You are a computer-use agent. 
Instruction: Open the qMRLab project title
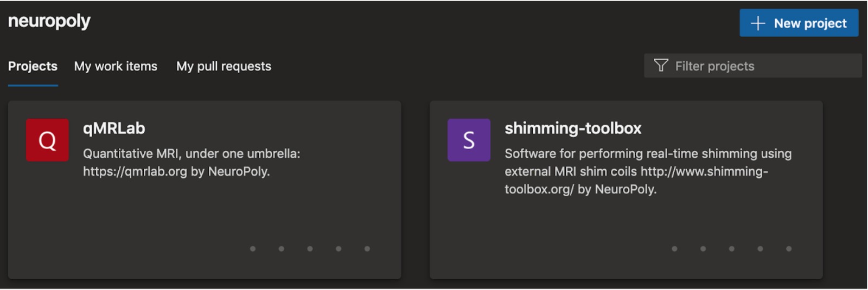click(x=114, y=128)
